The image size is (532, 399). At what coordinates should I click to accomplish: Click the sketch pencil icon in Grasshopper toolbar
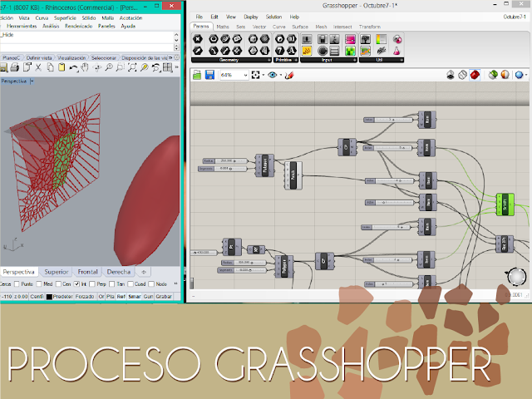click(x=289, y=75)
